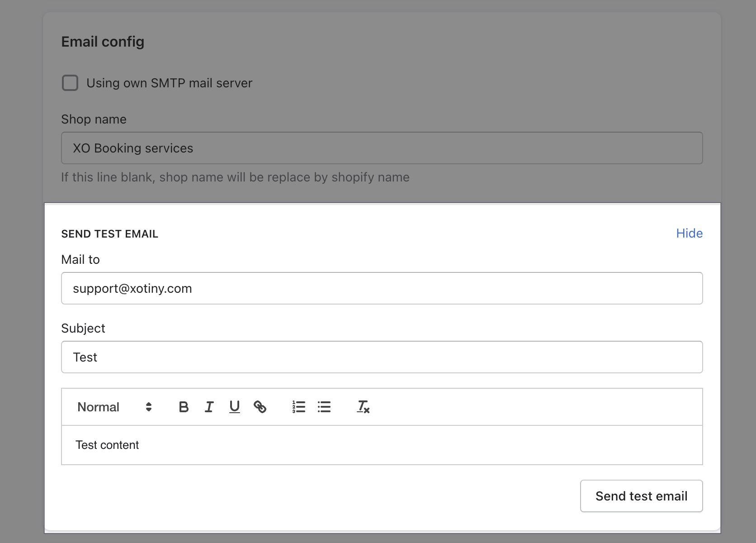This screenshot has height=543, width=756.
Task: Click the paragraph style stepper arrows
Action: click(148, 407)
